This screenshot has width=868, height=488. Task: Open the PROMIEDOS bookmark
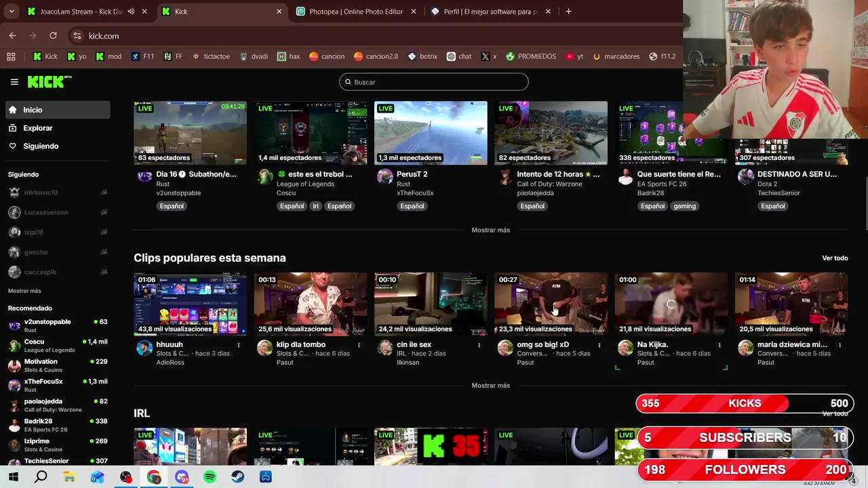[530, 56]
